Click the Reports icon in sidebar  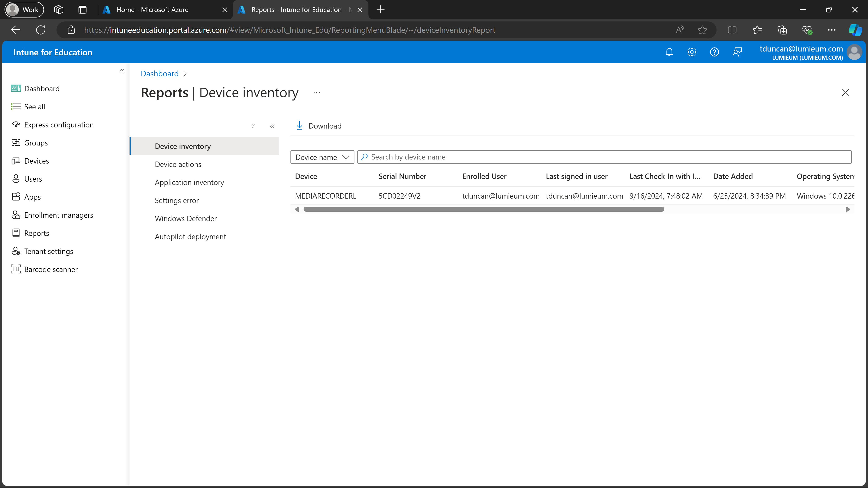click(x=16, y=233)
